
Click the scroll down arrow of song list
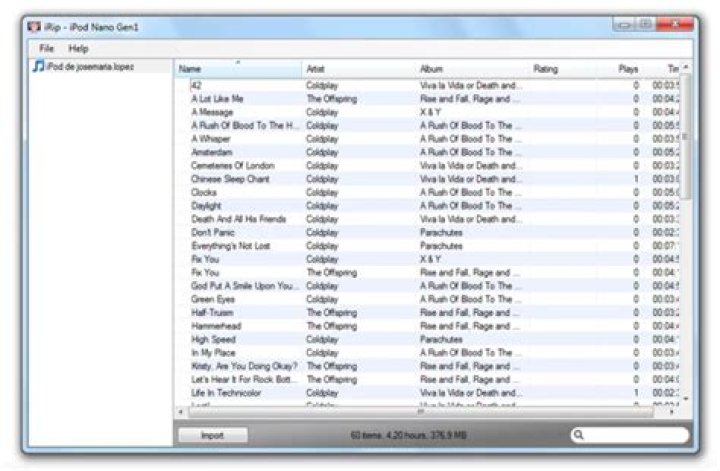(685, 399)
